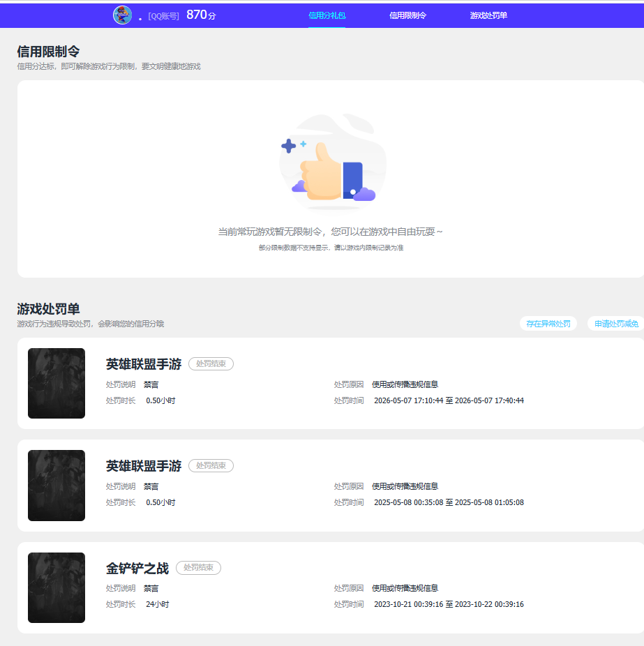Open thumbnail of the 金铲铲之战 penalty card

[x=57, y=587]
